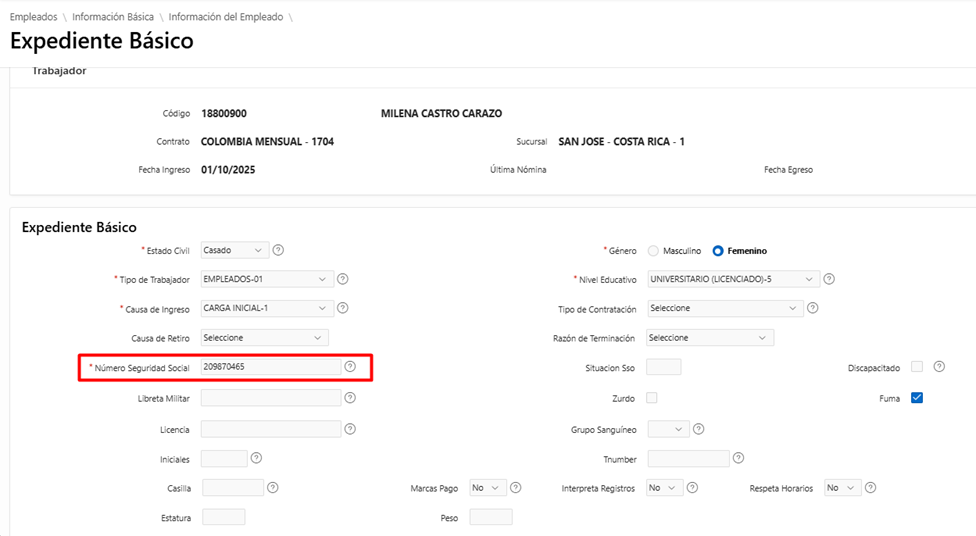Open help for Tipo de Contratación
The width and height of the screenshot is (976, 536).
click(813, 308)
